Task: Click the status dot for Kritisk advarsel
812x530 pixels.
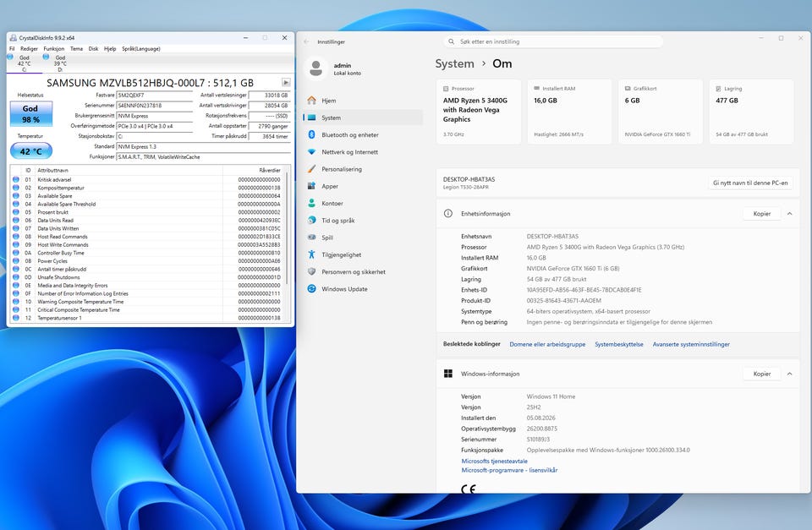Action: pyautogui.click(x=16, y=179)
